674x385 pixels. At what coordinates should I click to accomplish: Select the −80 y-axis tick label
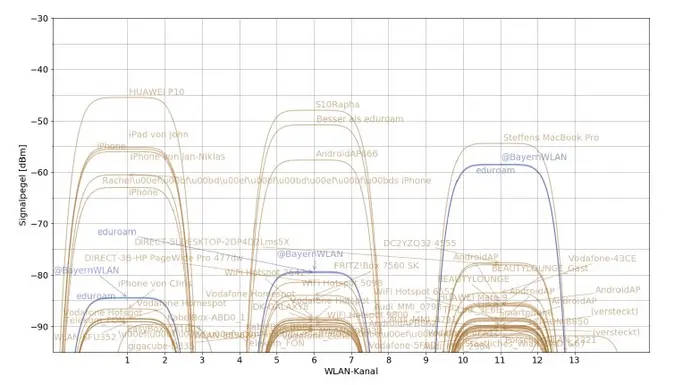[x=40, y=275]
